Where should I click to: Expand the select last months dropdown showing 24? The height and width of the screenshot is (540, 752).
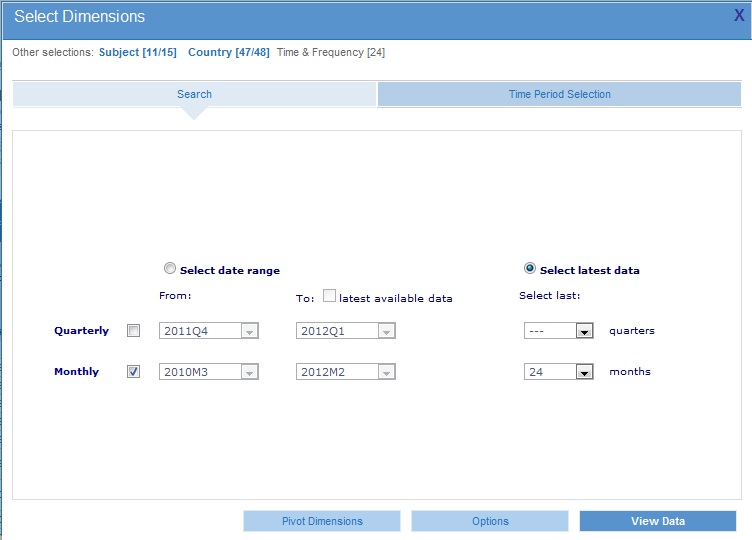[x=559, y=372]
